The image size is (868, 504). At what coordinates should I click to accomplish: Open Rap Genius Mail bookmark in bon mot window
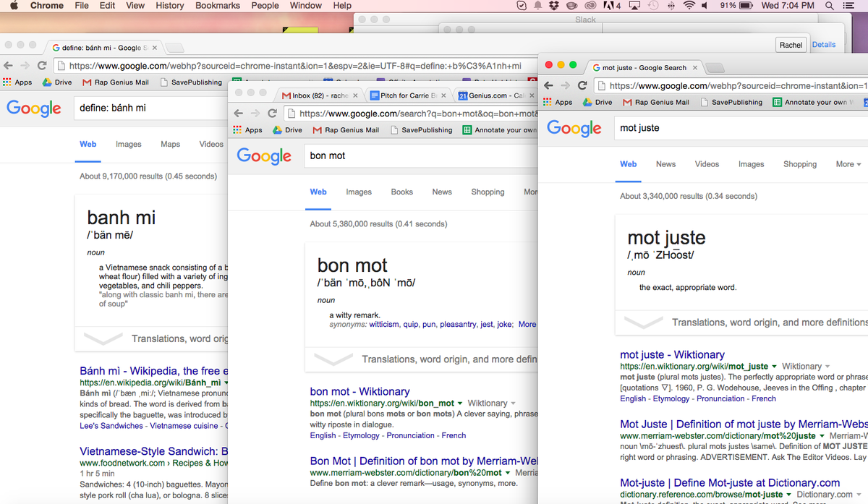pos(346,130)
